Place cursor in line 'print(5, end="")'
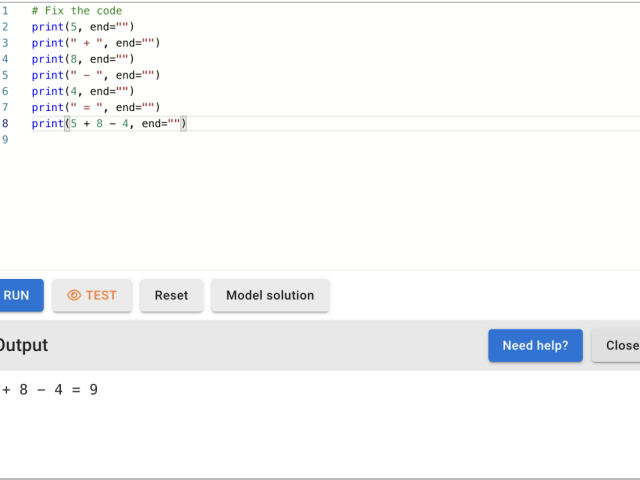This screenshot has height=480, width=640. (x=83, y=27)
